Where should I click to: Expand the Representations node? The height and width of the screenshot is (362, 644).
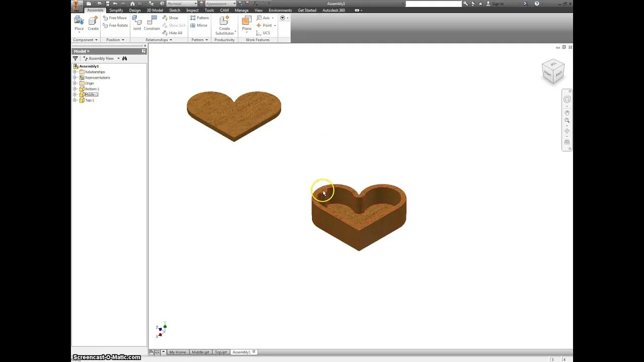tap(75, 77)
